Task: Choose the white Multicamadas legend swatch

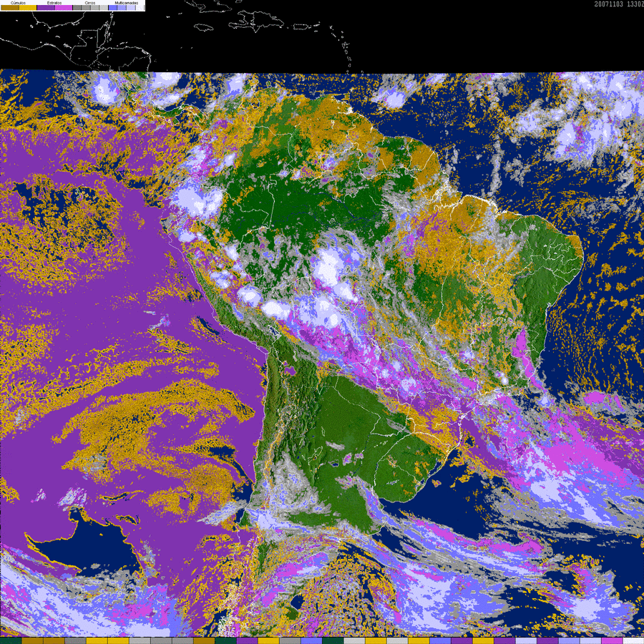Action: coord(140,8)
